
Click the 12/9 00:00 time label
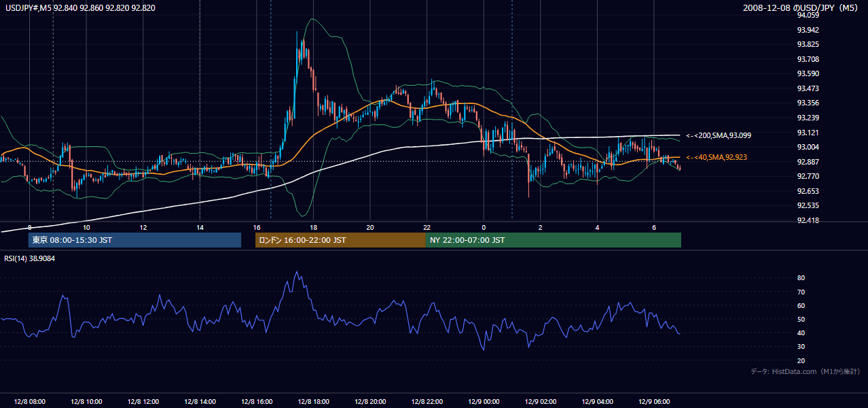[x=484, y=401]
